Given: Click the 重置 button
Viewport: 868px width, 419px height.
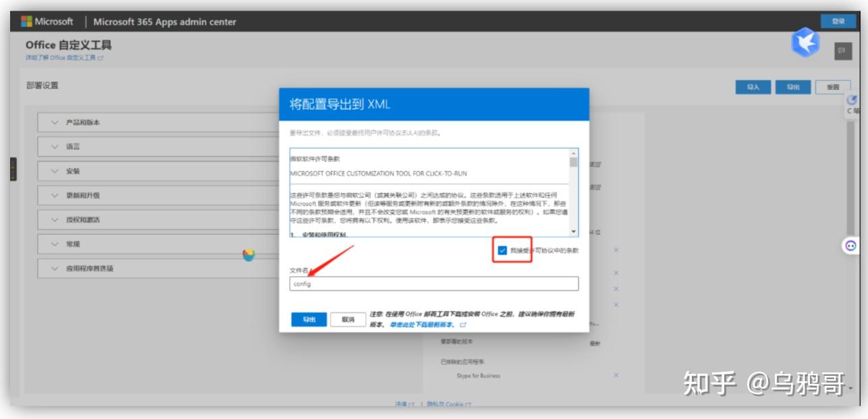Looking at the screenshot, I should tap(833, 88).
